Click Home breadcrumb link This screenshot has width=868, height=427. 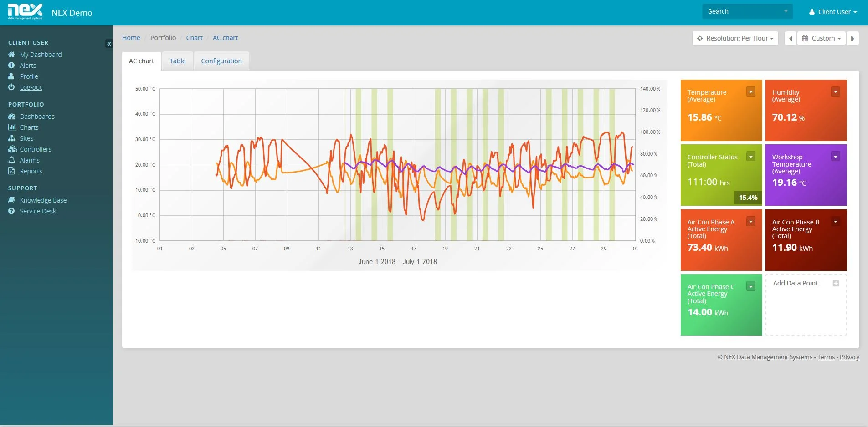(x=131, y=38)
